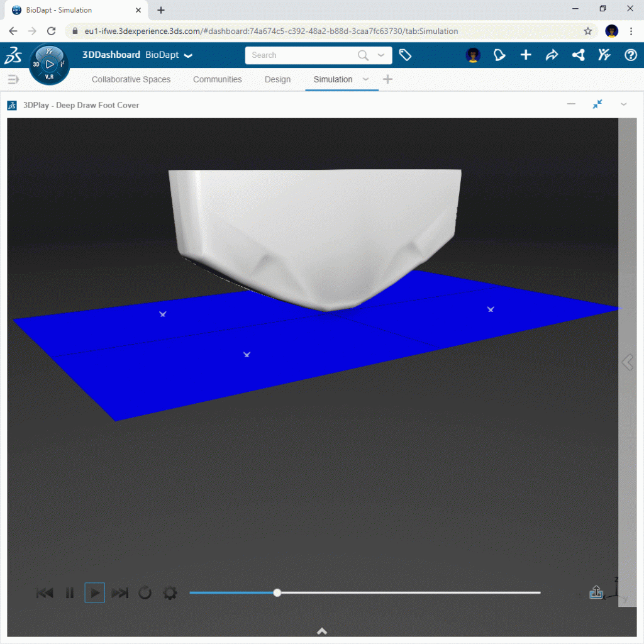Skip to the last animation frame
This screenshot has width=644, height=644.
[119, 593]
